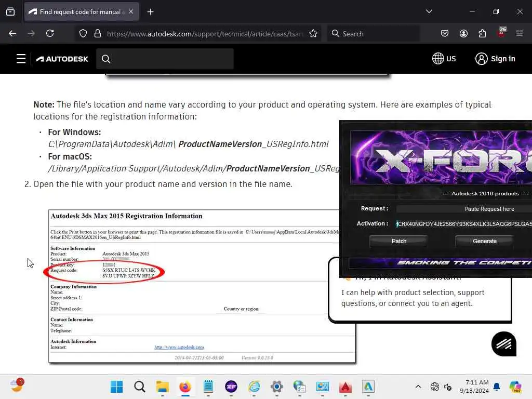
Task: Open the Windows Start menu
Action: tap(117, 387)
